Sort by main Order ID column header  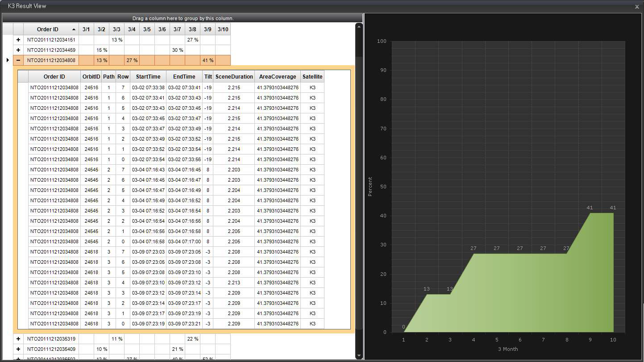(51, 29)
